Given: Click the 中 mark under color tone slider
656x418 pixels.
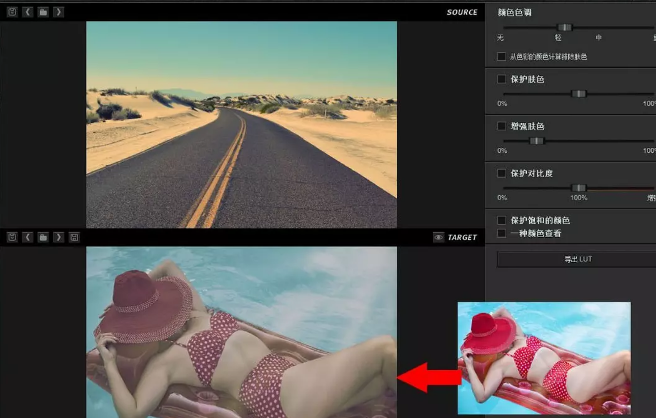Looking at the screenshot, I should tap(599, 38).
